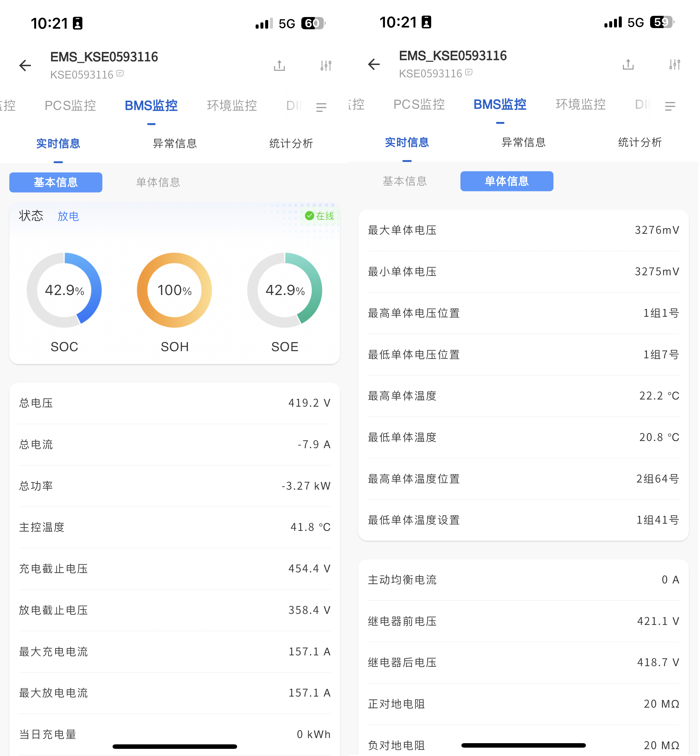The height and width of the screenshot is (756, 700).
Task: Go to 异常信息 in left screen
Action: coord(175,144)
